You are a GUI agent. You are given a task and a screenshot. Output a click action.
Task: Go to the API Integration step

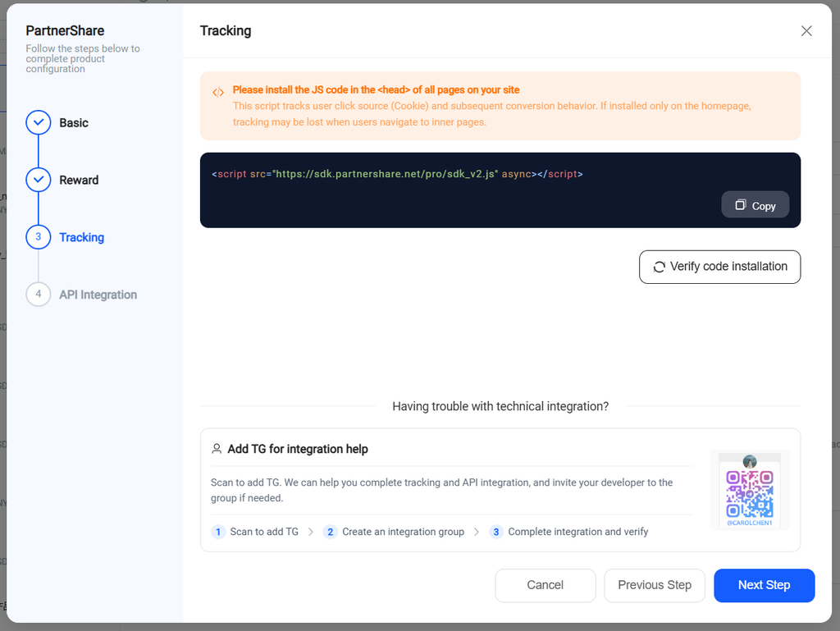[x=98, y=295]
